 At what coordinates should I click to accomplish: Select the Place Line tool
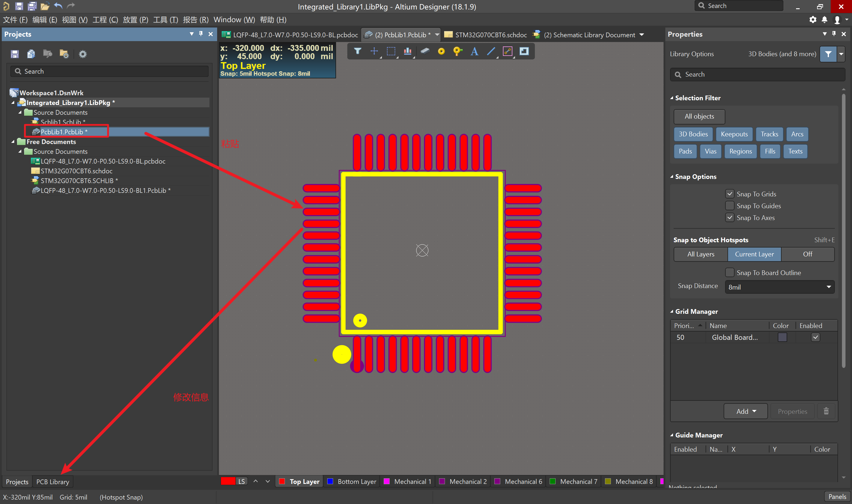pyautogui.click(x=491, y=51)
